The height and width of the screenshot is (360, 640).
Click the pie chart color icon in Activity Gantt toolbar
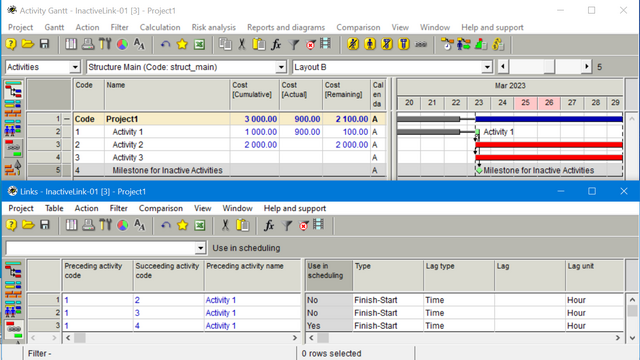click(122, 44)
